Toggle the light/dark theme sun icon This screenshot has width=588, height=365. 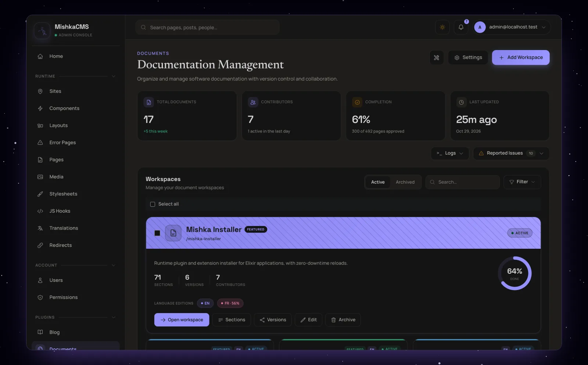click(x=442, y=27)
